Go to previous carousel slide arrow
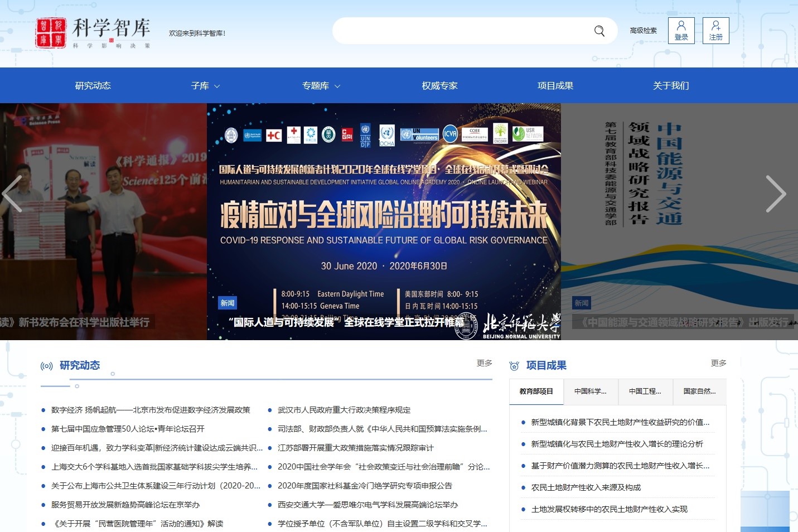 click(12, 194)
